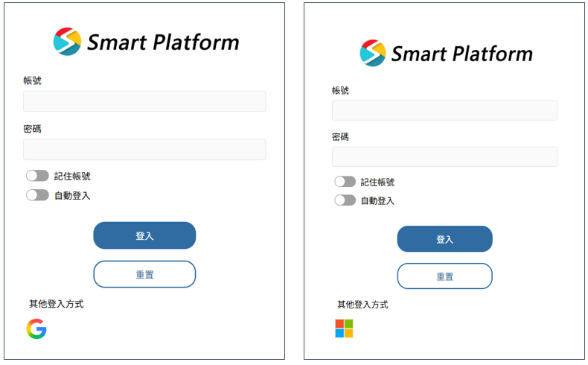Click 其他登入方式 text in right panel
Viewport: 588px width, 365px height.
362,305
